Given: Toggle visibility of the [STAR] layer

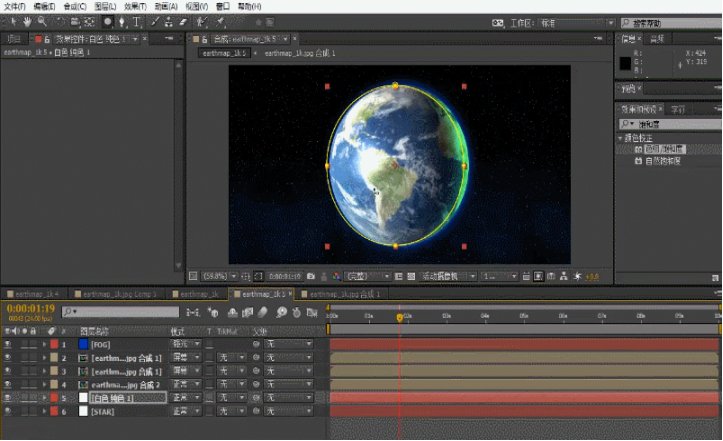Looking at the screenshot, I should tap(8, 410).
